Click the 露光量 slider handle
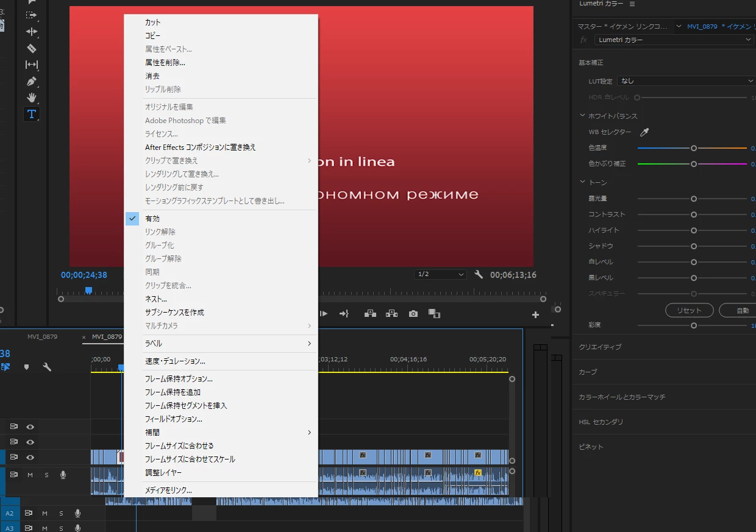Screen dimensions: 756x532 click(x=693, y=199)
